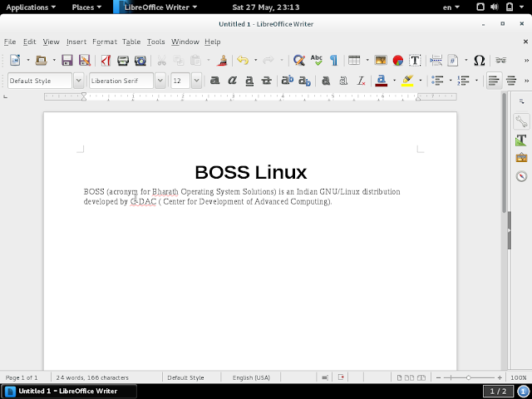Apply subscript formatting
532x399 pixels.
pos(304,81)
